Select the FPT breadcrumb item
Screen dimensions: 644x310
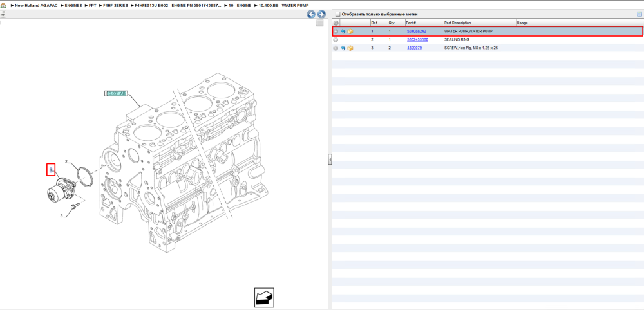click(x=92, y=5)
